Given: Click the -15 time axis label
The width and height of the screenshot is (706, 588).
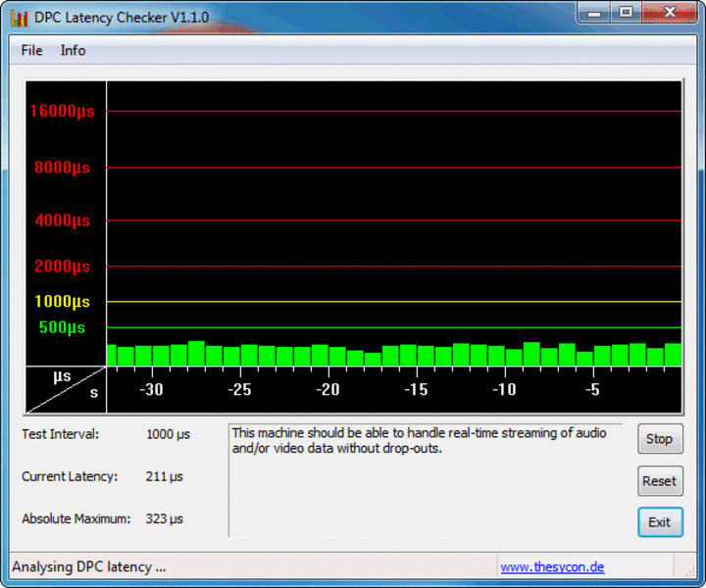Looking at the screenshot, I should pos(416,390).
